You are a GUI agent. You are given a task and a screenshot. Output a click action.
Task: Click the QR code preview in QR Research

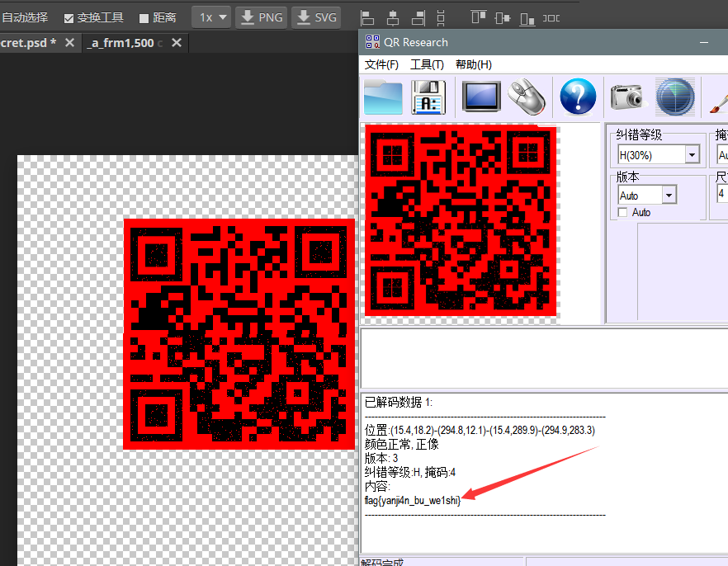point(461,221)
